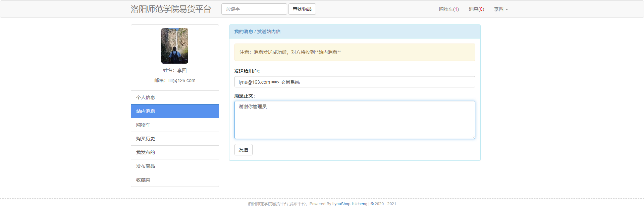Open 我发布的 in the sidebar
Screen dimensions: 644x214
(175, 152)
